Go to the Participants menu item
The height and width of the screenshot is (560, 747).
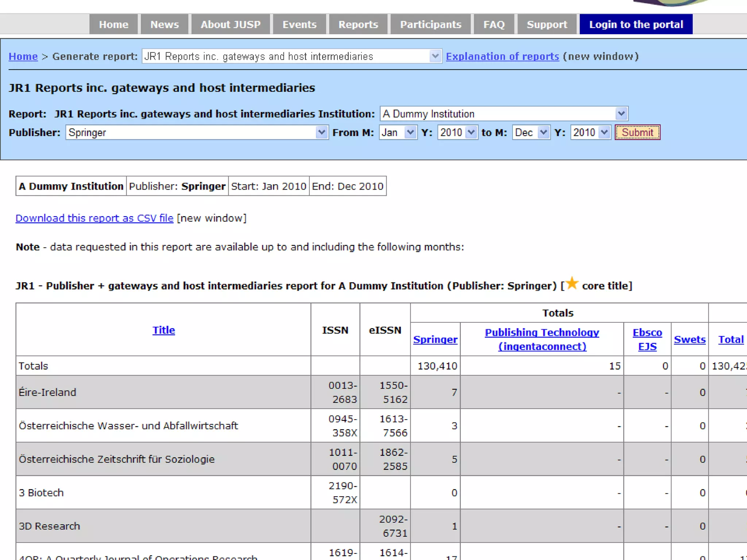point(430,24)
